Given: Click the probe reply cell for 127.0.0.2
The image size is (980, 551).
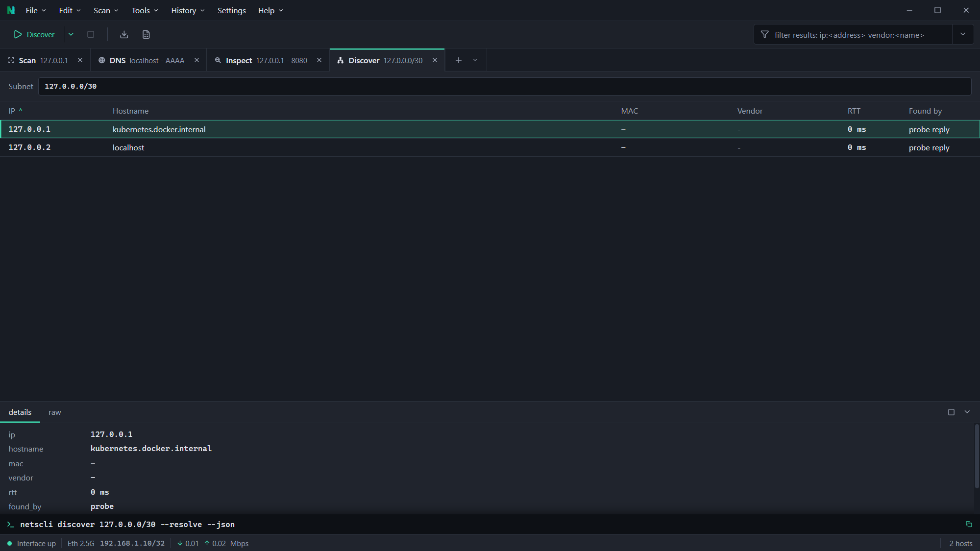Looking at the screenshot, I should point(929,147).
